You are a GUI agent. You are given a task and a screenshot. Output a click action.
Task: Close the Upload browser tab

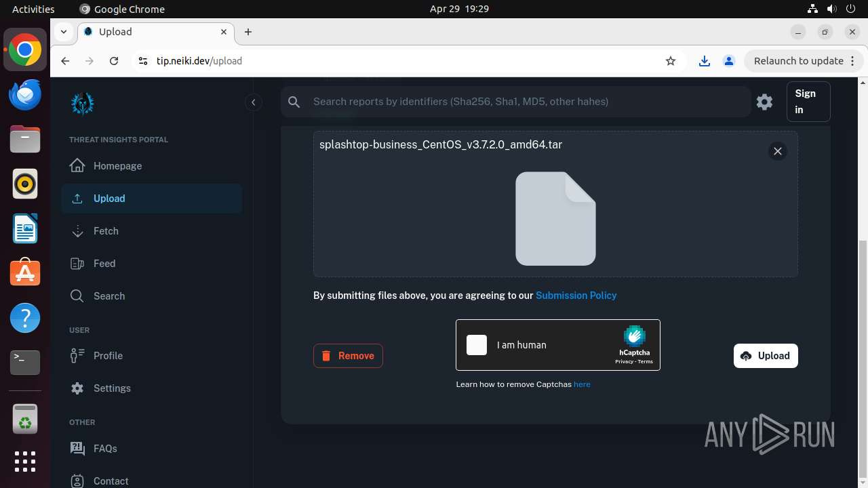tap(224, 32)
